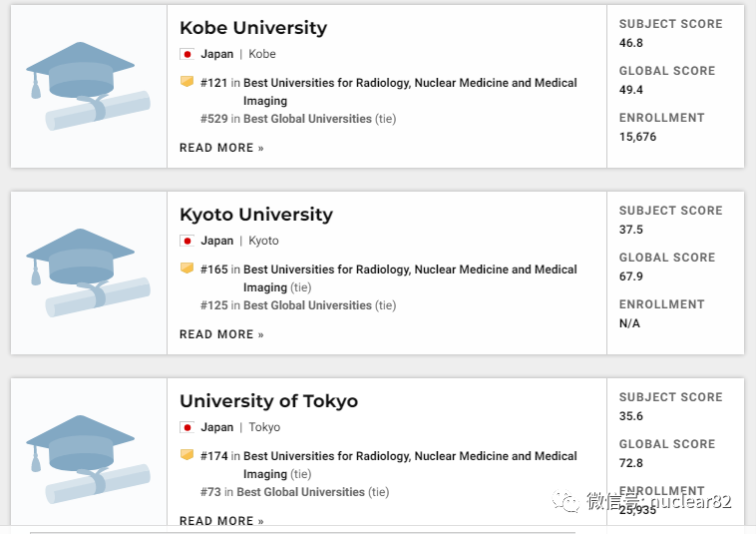Click the Japan flag icon under University of Tokyo
Viewport: 756px width, 534px height.
pos(187,427)
